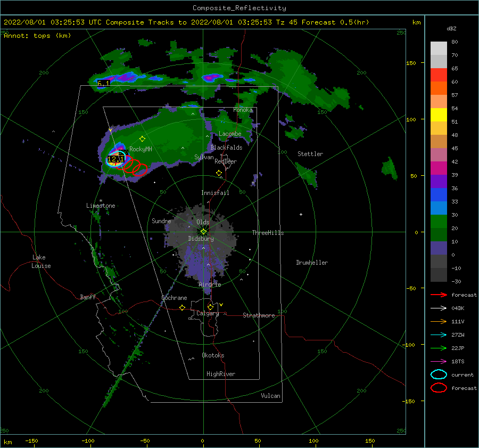Click the red forecast arrow in legend

point(439,295)
